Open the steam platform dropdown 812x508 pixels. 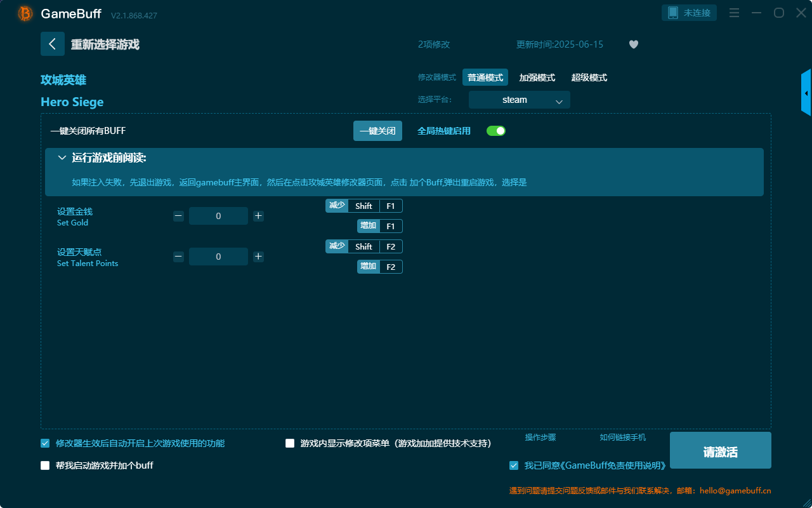pos(520,100)
